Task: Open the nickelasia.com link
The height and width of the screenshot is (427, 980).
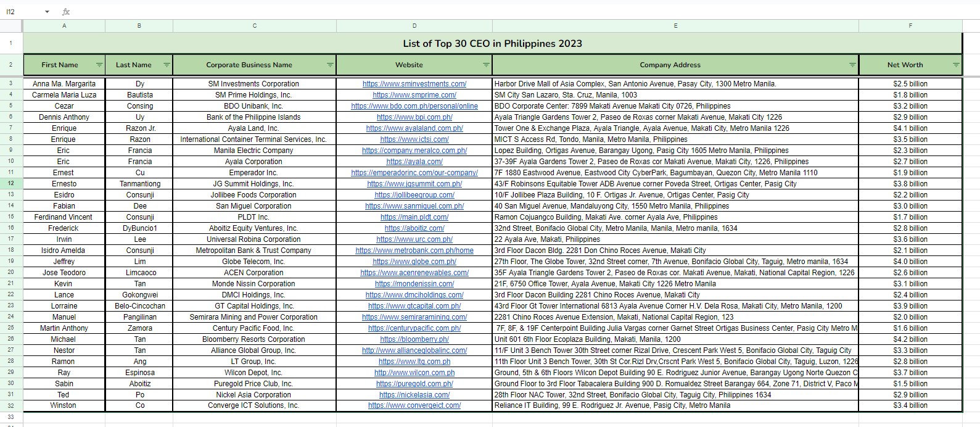Action: [414, 395]
